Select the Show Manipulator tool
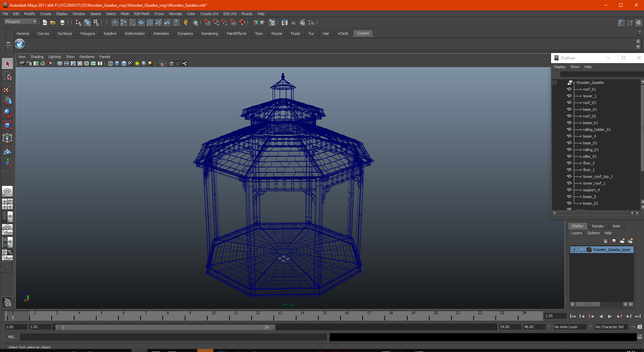 pyautogui.click(x=7, y=163)
